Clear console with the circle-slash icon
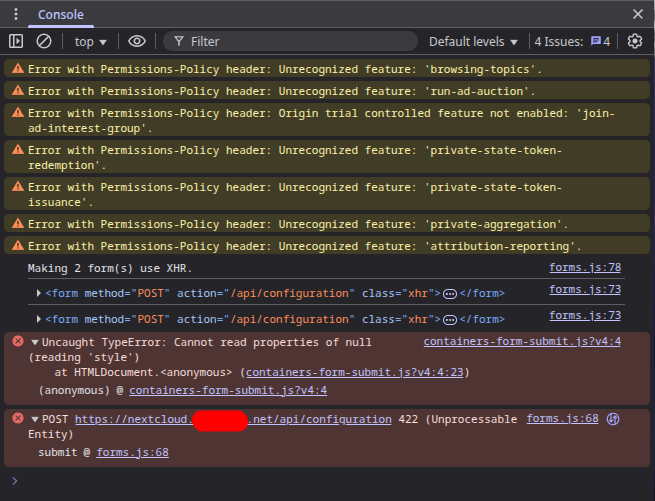 coord(44,41)
